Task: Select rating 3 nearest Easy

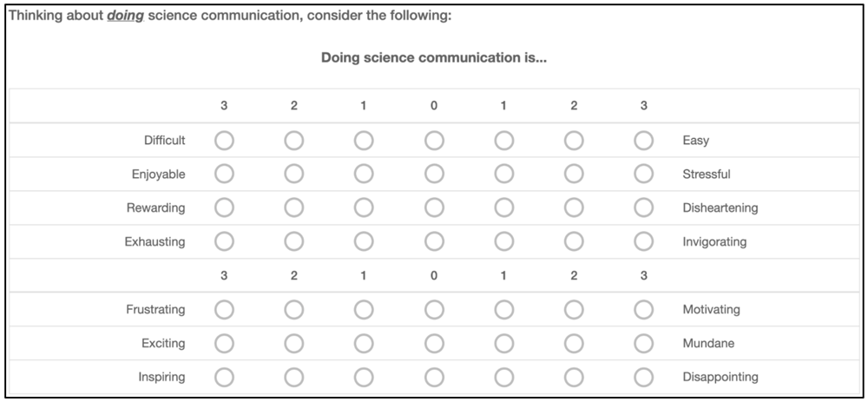Action: [x=644, y=140]
